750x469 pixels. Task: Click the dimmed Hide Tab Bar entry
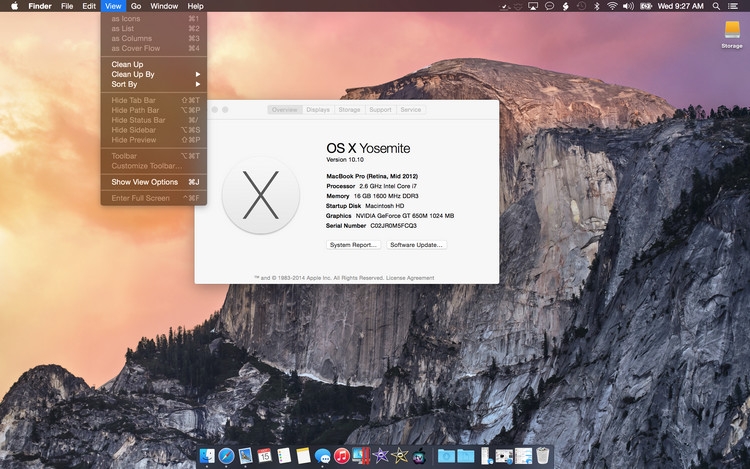pyautogui.click(x=154, y=100)
